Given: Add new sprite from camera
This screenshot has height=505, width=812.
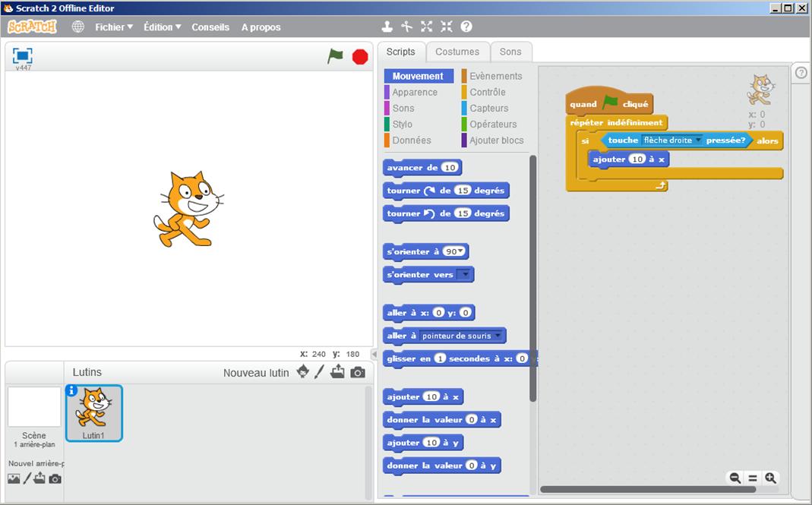Looking at the screenshot, I should (x=358, y=372).
